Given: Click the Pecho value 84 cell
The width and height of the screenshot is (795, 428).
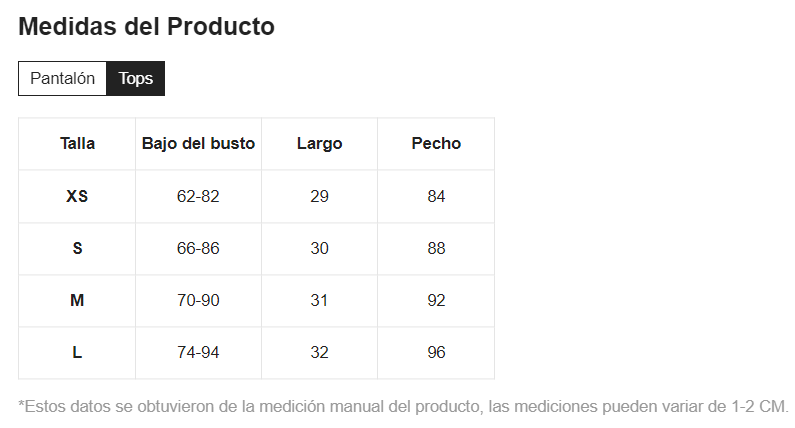Looking at the screenshot, I should [436, 196].
